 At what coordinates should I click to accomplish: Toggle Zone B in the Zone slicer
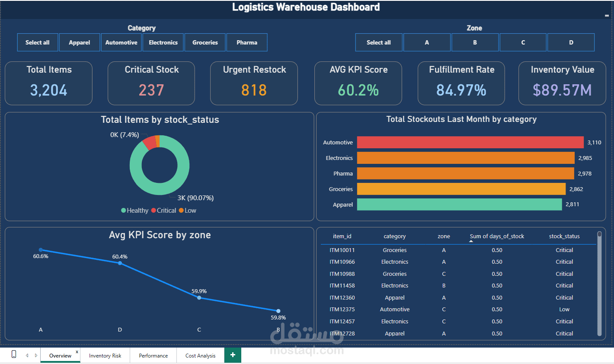point(475,42)
